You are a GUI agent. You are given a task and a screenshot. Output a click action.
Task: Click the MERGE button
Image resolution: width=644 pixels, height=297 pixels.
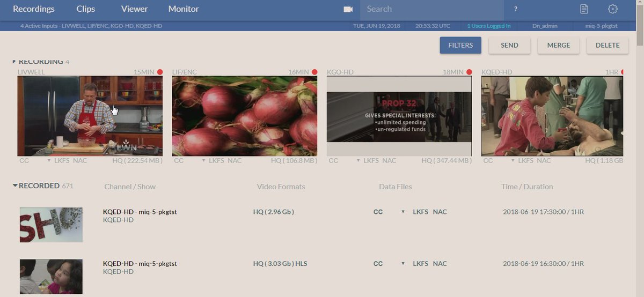point(559,46)
